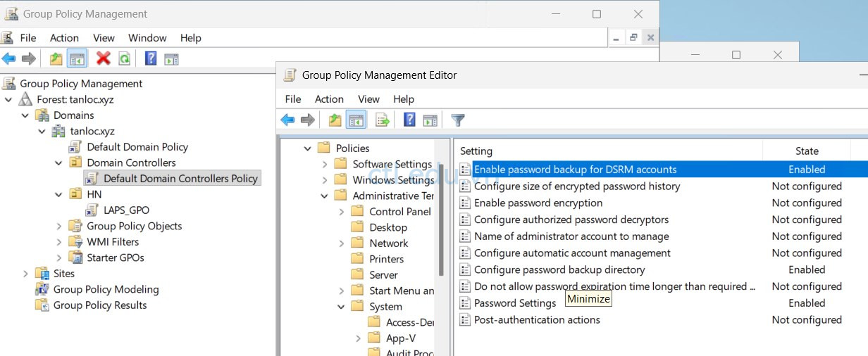Restore the inner MDI window in Group Policy Management
This screenshot has width=868, height=356.
[x=633, y=38]
